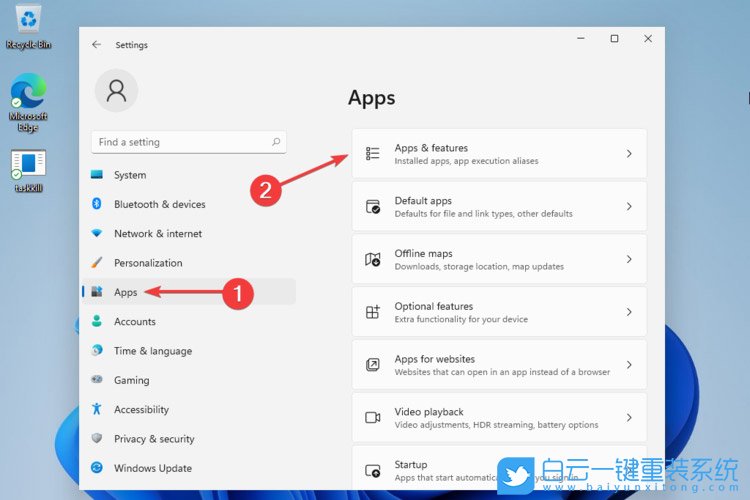Click the Offline maps icon
This screenshot has width=750, height=500.
pyautogui.click(x=373, y=260)
